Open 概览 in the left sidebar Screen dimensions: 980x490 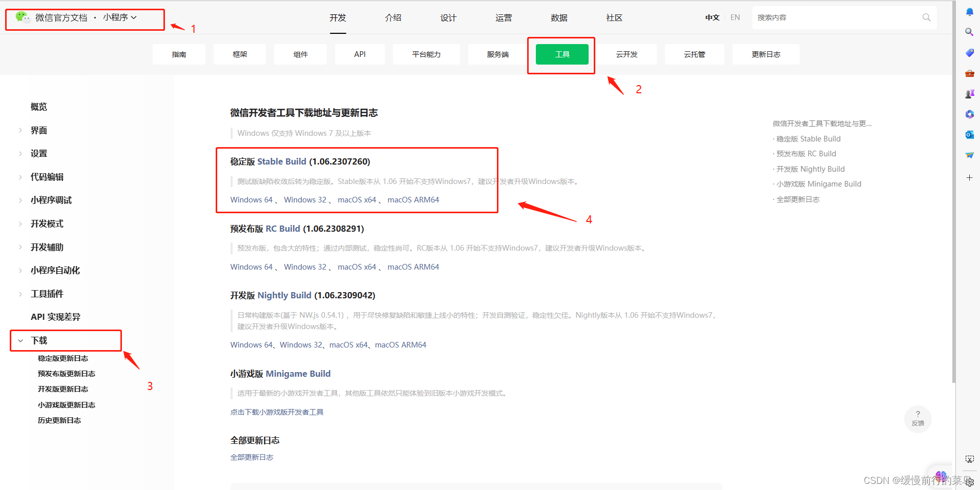39,107
